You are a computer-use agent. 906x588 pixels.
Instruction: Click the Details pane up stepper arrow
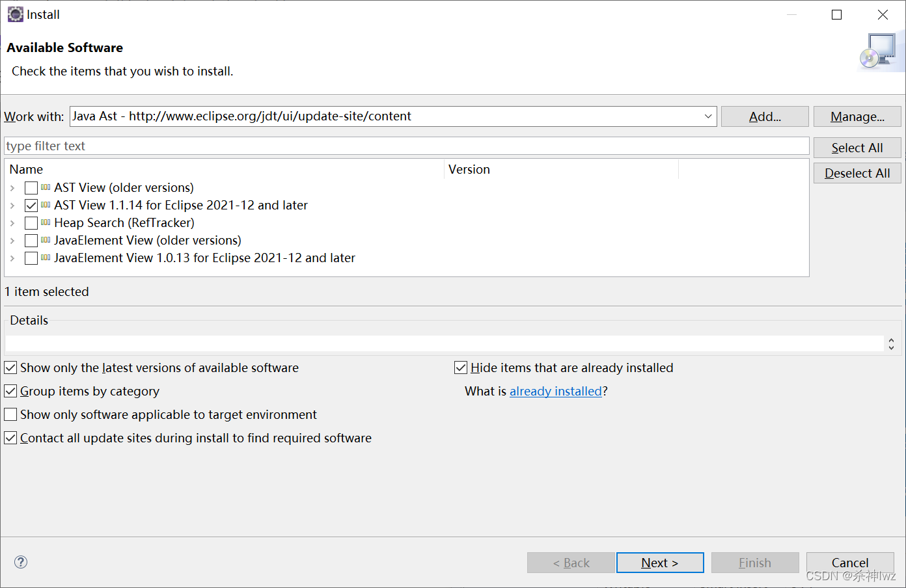point(891,340)
